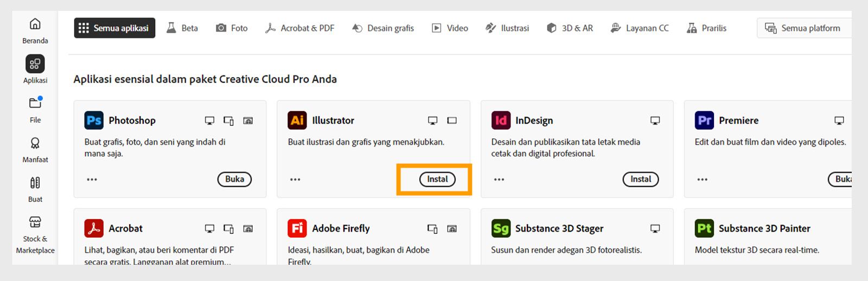The image size is (868, 281).
Task: Click Acrobat desktop platform icon
Action: tap(209, 228)
